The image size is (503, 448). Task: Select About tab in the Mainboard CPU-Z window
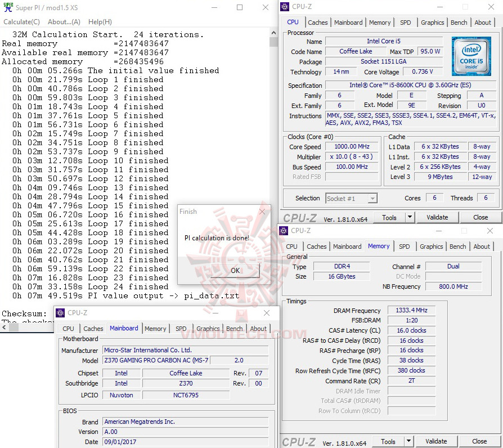[258, 329]
